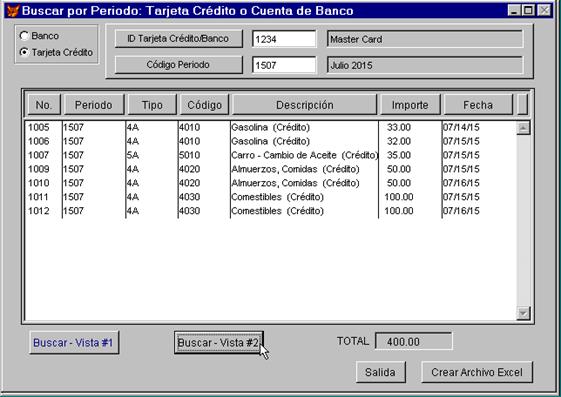This screenshot has height=397, width=561.
Task: Click Crear Archivo Excel button
Action: pos(477,372)
